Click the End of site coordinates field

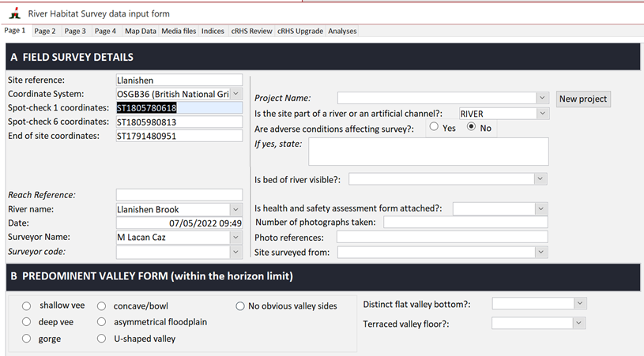(179, 136)
